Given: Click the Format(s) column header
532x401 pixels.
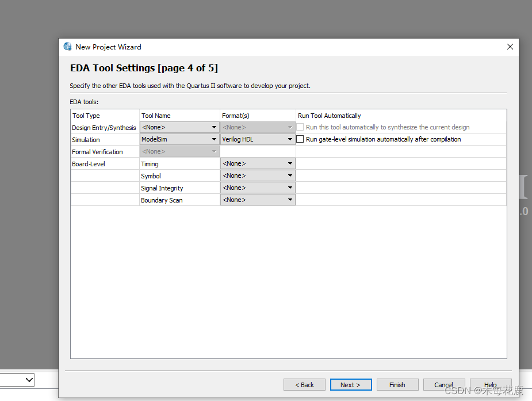Looking at the screenshot, I should pos(258,116).
